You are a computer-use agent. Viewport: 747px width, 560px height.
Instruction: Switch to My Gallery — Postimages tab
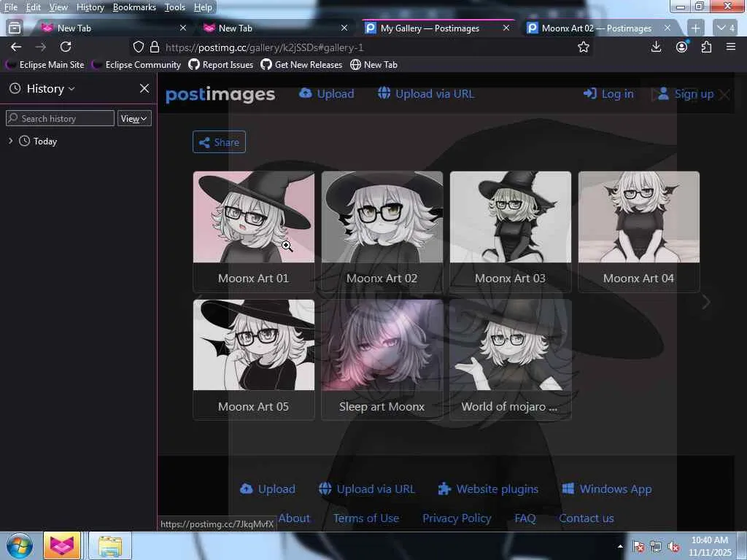point(431,28)
